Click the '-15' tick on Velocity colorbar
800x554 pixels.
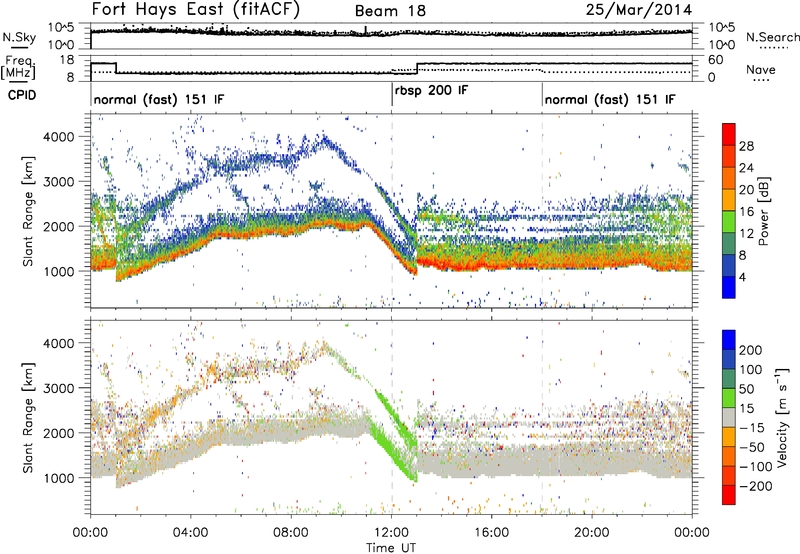coord(751,427)
